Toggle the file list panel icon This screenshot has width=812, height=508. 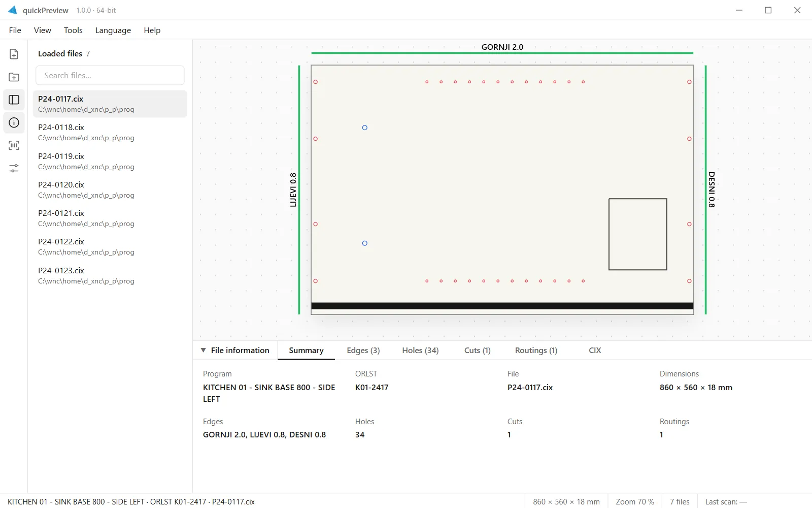click(14, 100)
